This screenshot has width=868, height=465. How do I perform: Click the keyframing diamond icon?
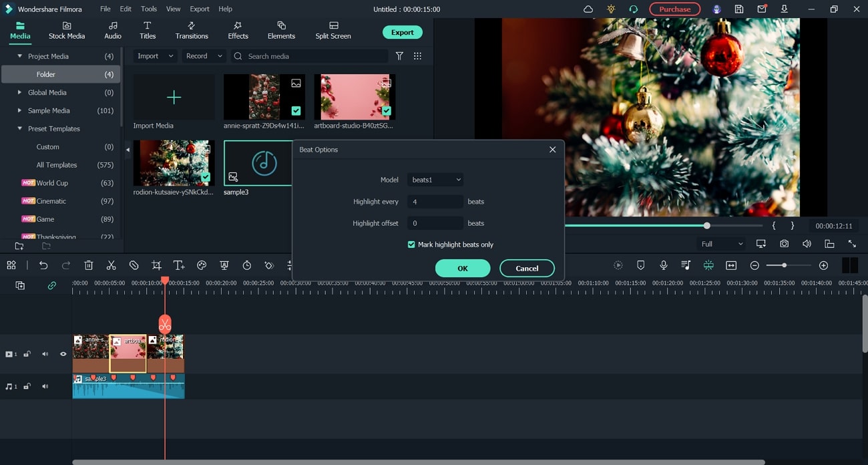(269, 265)
